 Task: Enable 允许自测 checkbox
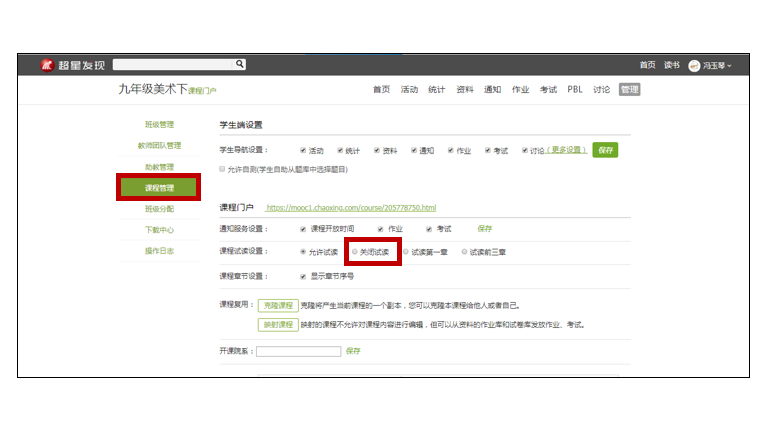(222, 169)
